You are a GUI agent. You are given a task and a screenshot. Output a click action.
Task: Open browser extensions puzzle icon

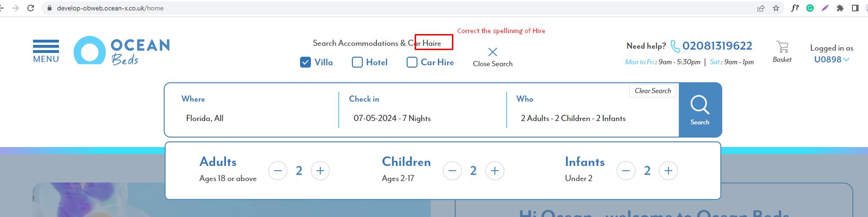click(x=840, y=8)
